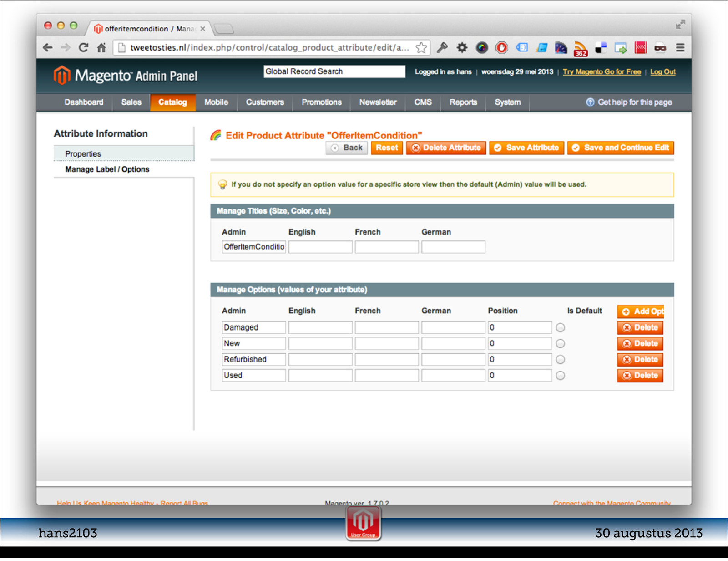The image size is (728, 561).
Task: Click the Position field for Damaged
Action: tap(520, 328)
